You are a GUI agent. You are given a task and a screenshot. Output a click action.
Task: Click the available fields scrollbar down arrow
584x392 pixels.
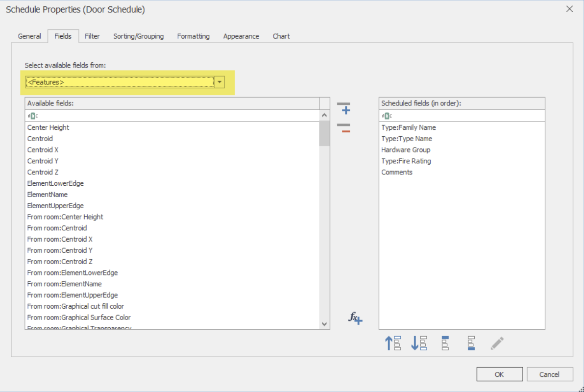click(324, 323)
